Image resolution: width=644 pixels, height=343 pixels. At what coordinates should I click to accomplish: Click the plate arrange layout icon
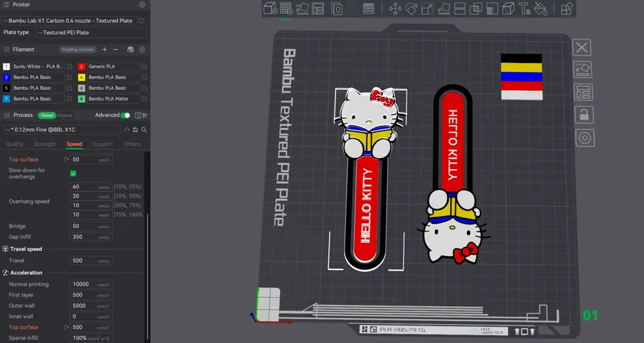tap(583, 92)
